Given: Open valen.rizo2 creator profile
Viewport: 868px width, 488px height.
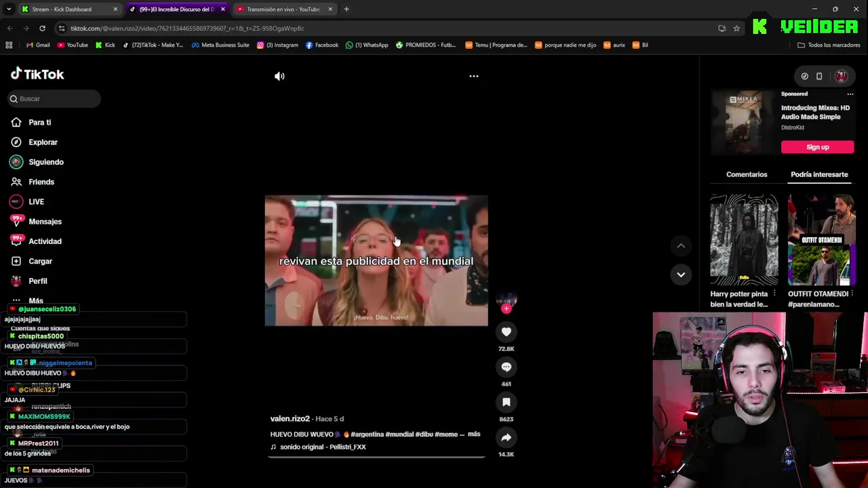Looking at the screenshot, I should point(290,419).
